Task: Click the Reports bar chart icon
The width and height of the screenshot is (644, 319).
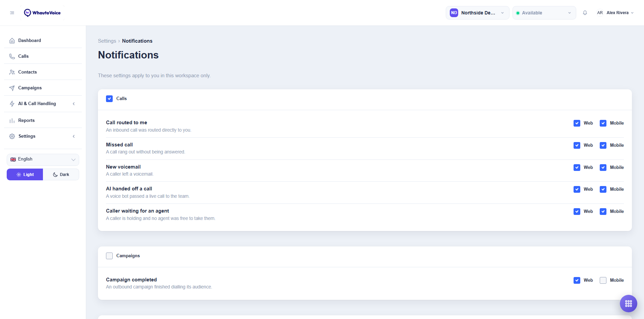Action: coord(12,121)
